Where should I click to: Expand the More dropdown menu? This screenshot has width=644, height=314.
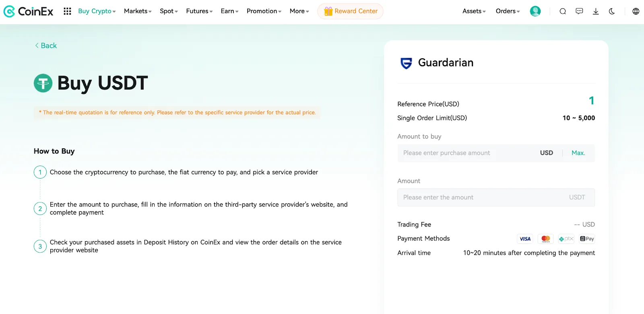coord(299,11)
